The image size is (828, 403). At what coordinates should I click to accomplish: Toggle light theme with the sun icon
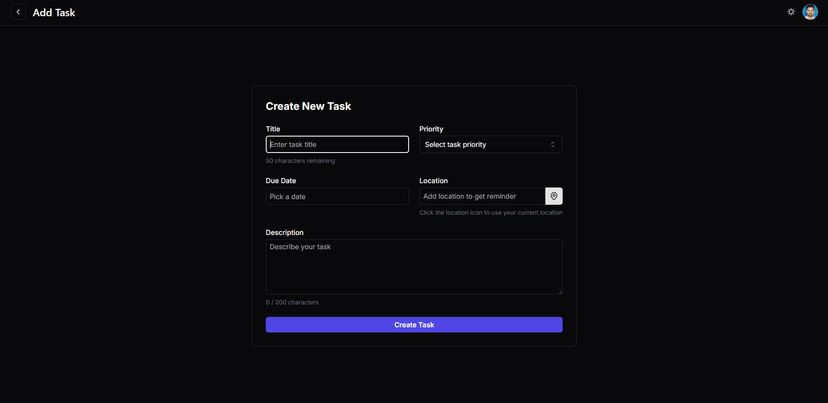click(791, 12)
